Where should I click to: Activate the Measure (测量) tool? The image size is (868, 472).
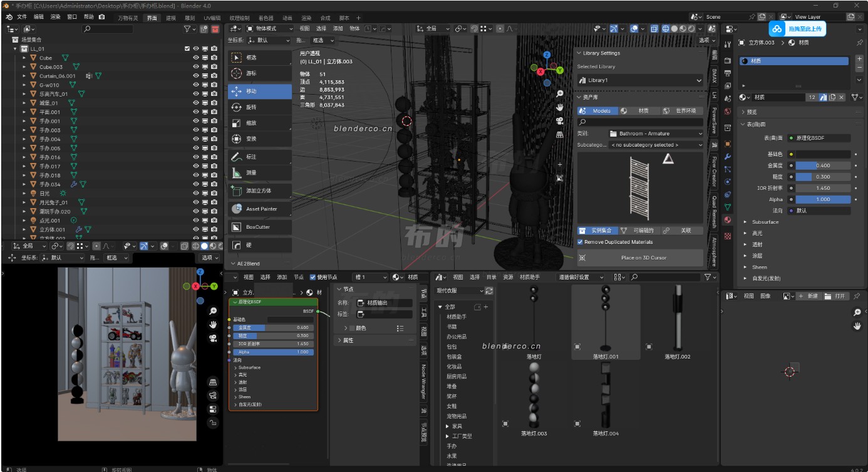[x=259, y=172]
